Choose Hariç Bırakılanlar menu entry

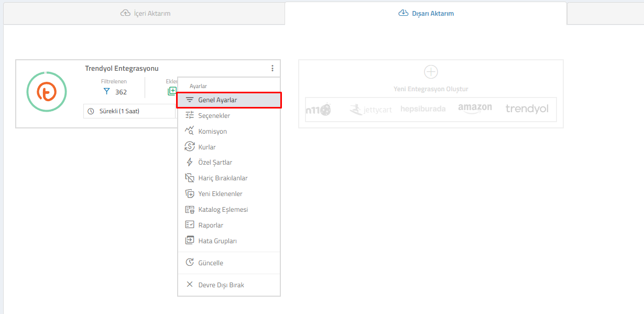(x=223, y=178)
